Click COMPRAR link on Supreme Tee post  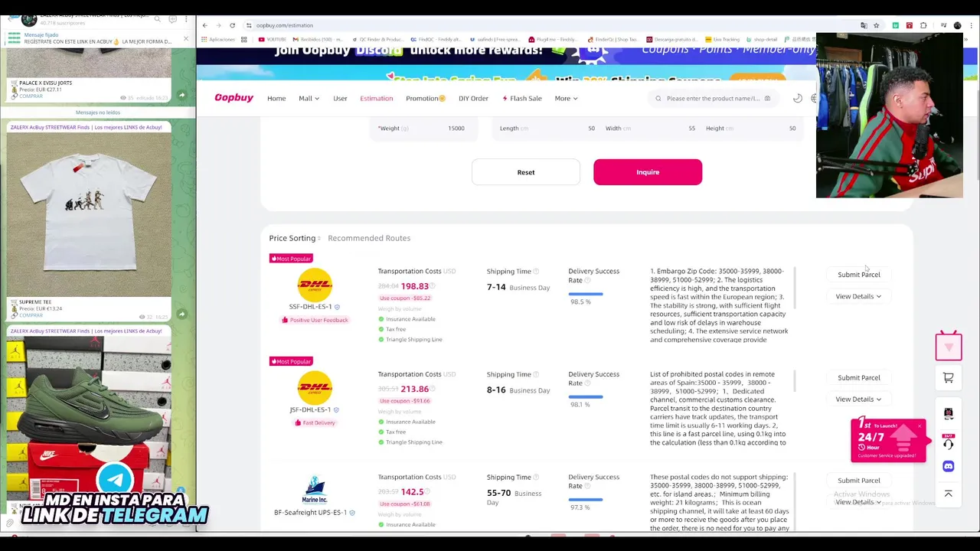pyautogui.click(x=31, y=315)
